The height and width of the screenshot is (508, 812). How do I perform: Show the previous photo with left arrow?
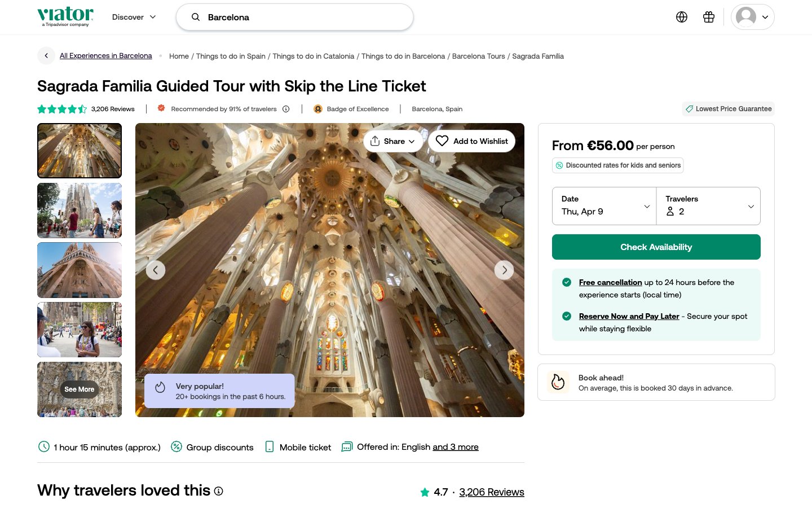click(x=156, y=270)
